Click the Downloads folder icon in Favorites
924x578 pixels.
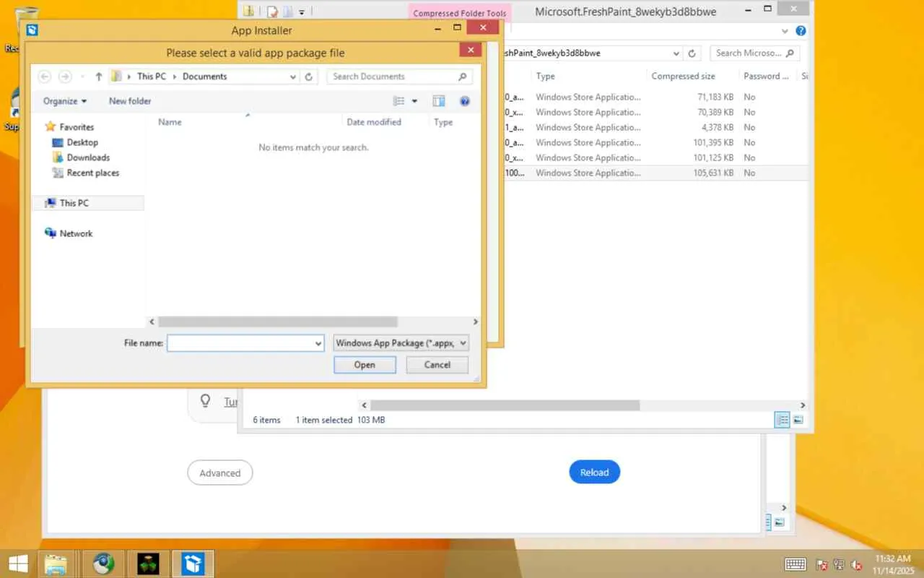coord(58,158)
